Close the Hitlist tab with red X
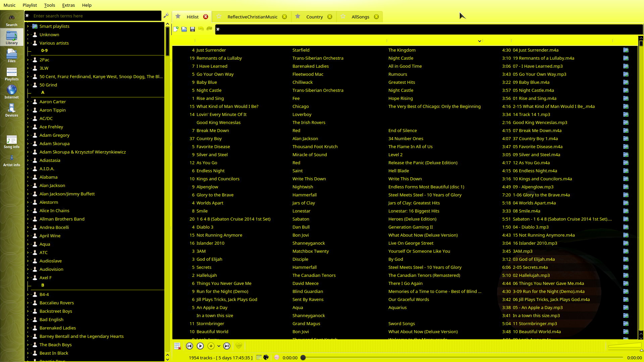This screenshot has width=644, height=362. click(x=206, y=17)
